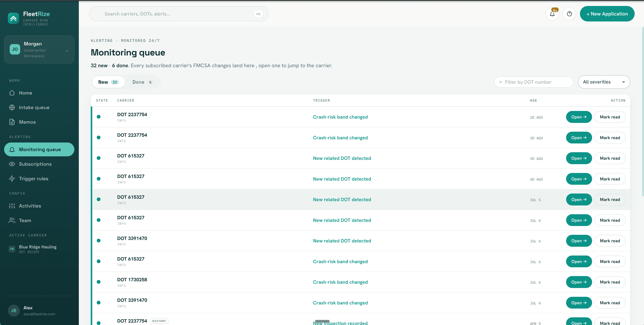
Task: Open Subscriptions eye icon item
Action: tap(39, 164)
